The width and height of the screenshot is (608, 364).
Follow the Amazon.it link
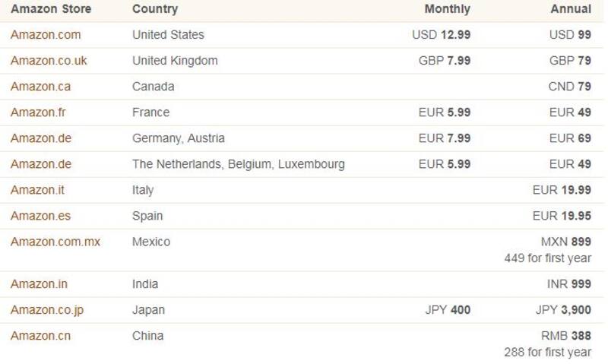click(36, 190)
